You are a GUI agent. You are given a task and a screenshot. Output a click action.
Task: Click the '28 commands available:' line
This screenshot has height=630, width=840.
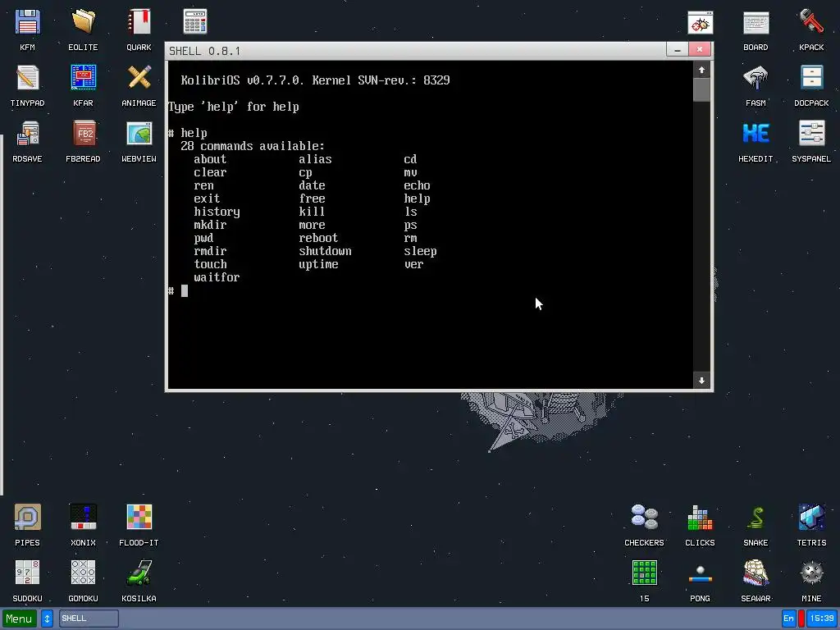coord(253,146)
